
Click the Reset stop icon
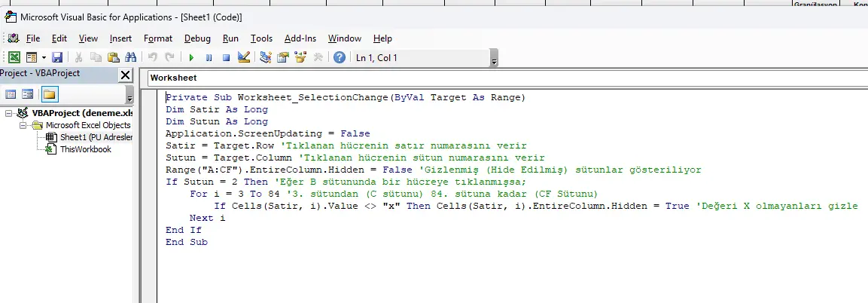[x=226, y=57]
